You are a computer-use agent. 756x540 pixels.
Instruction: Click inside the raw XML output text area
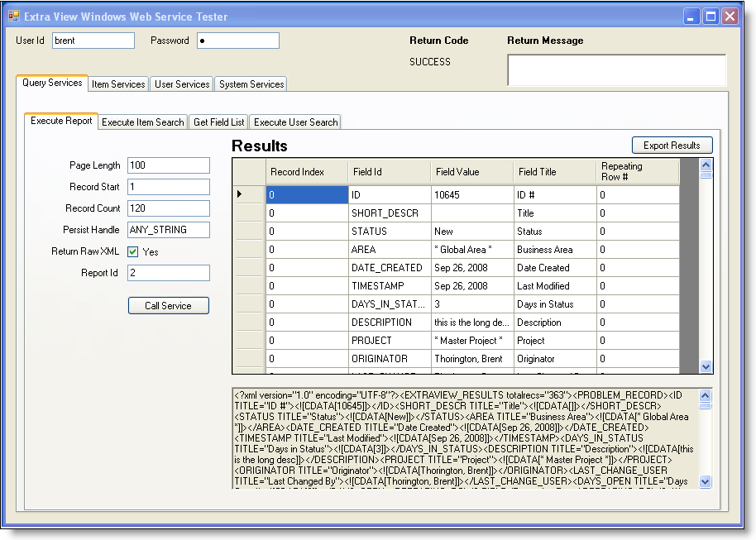466,439
